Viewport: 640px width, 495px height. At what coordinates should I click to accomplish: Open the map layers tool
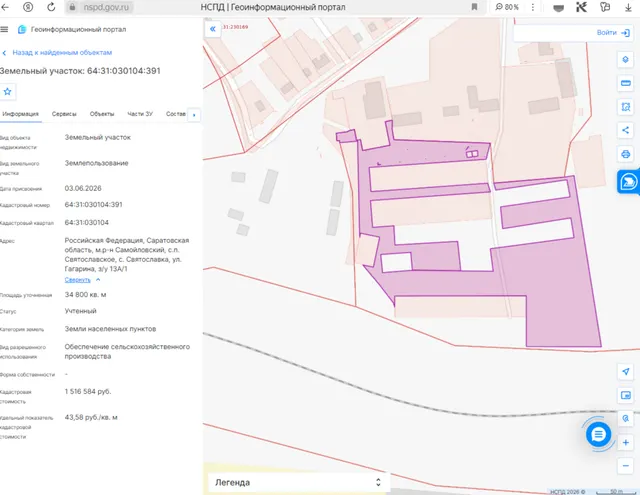tap(625, 60)
